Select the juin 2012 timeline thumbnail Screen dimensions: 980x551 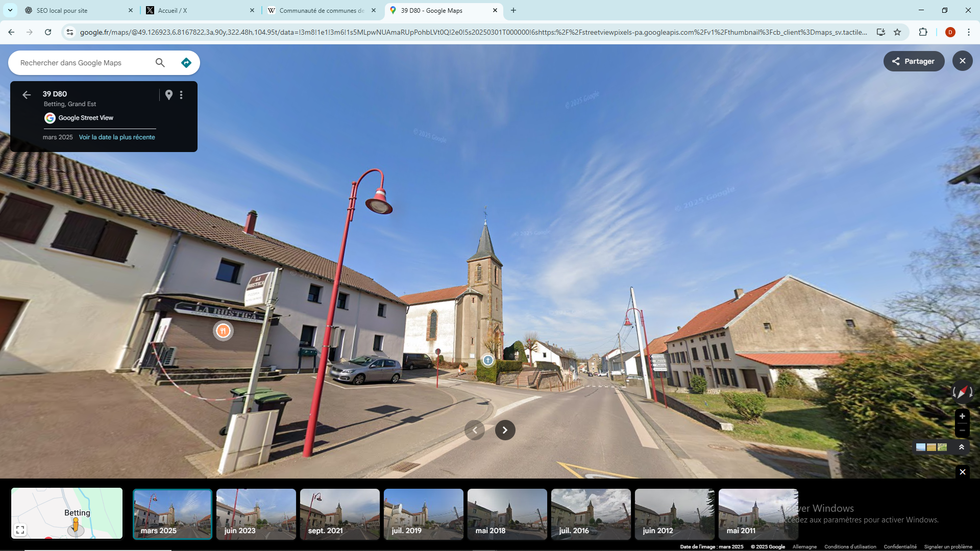click(x=675, y=514)
